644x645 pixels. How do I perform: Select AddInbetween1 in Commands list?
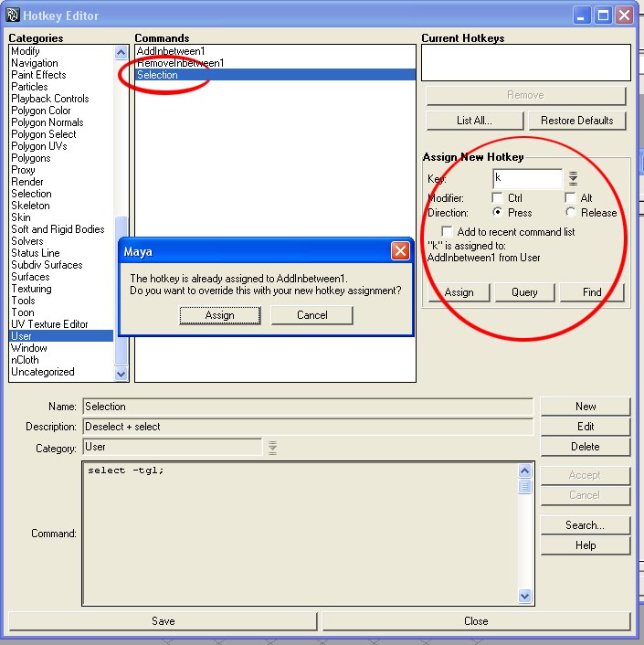click(275, 51)
